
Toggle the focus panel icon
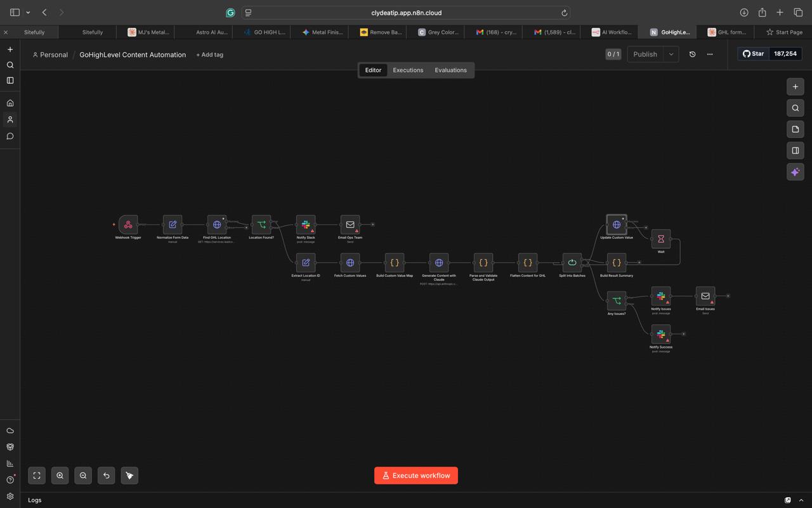pyautogui.click(x=796, y=150)
